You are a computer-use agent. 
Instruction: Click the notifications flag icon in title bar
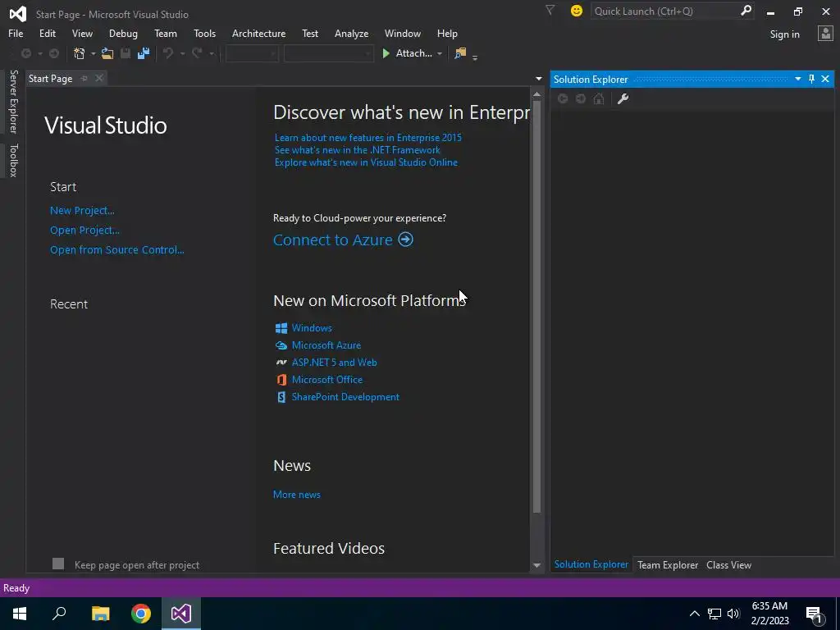pos(550,10)
